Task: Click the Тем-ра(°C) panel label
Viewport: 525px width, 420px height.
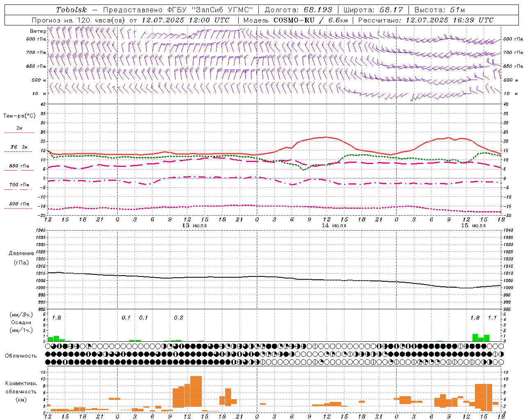Action: 19,116
